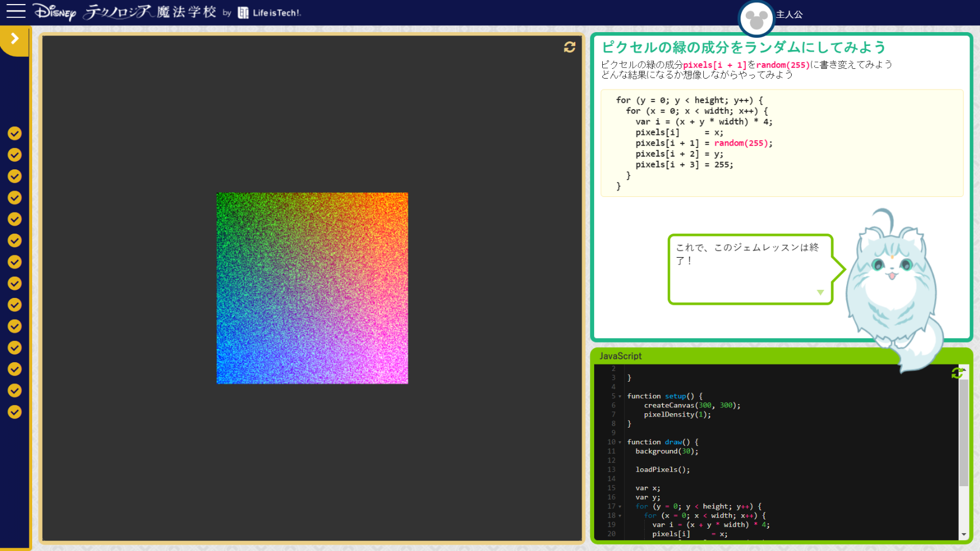Click the Disney logo in the header

click(x=54, y=12)
